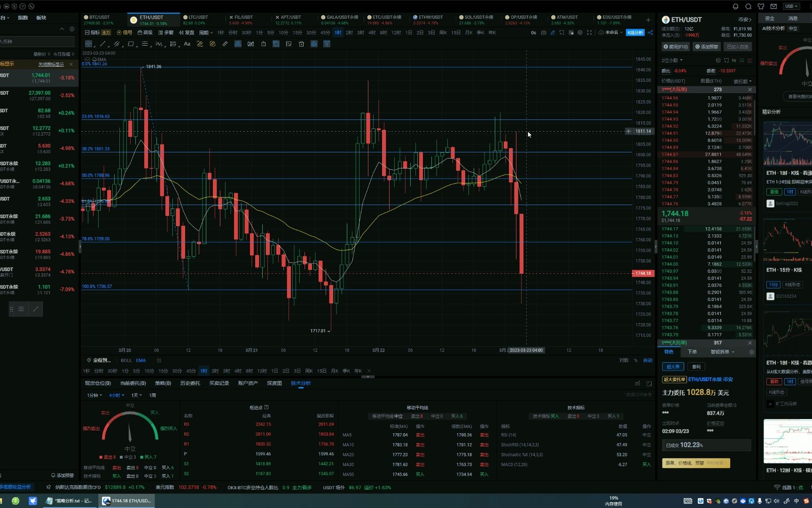Open the 买卖记录 trade records tab

pos(219,383)
